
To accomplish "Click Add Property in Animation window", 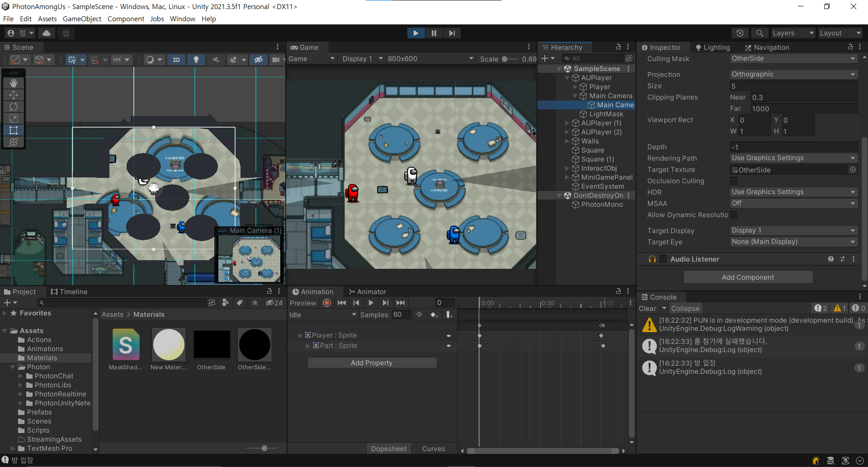I will (x=372, y=362).
